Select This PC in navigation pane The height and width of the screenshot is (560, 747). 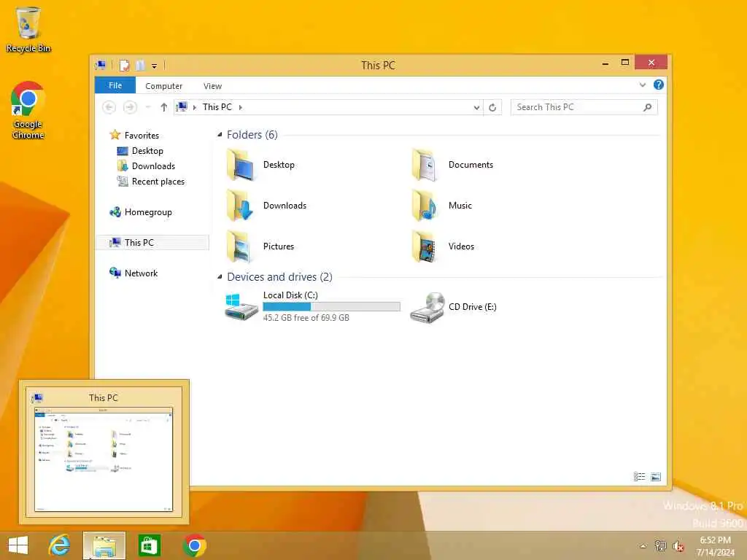click(152, 242)
